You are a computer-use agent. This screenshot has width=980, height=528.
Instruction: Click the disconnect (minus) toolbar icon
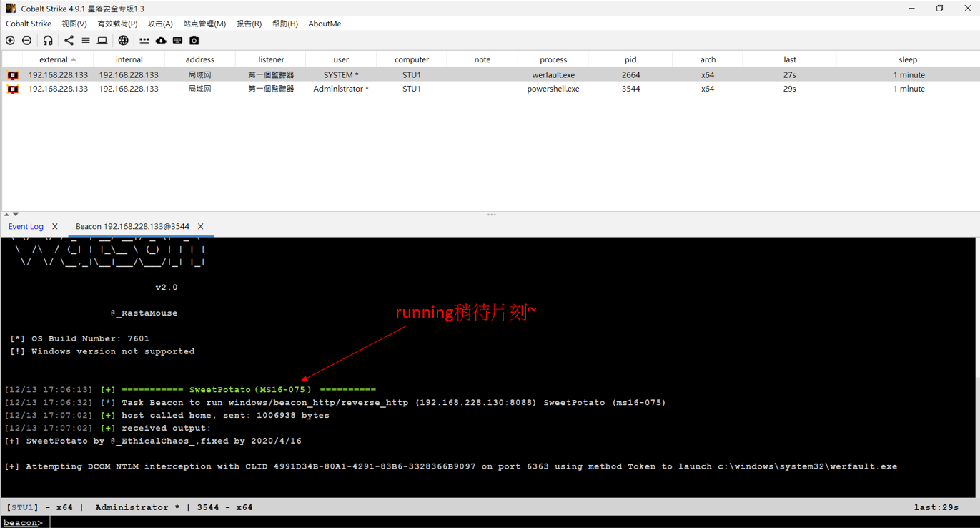point(27,41)
